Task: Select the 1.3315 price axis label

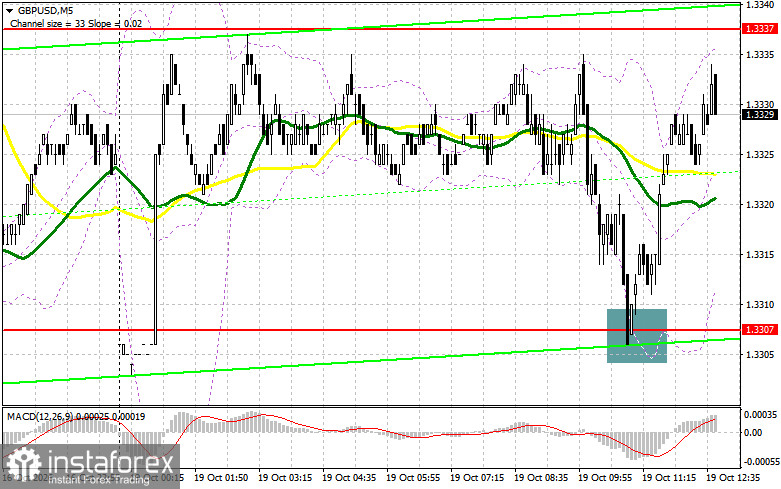Action: [x=760, y=254]
